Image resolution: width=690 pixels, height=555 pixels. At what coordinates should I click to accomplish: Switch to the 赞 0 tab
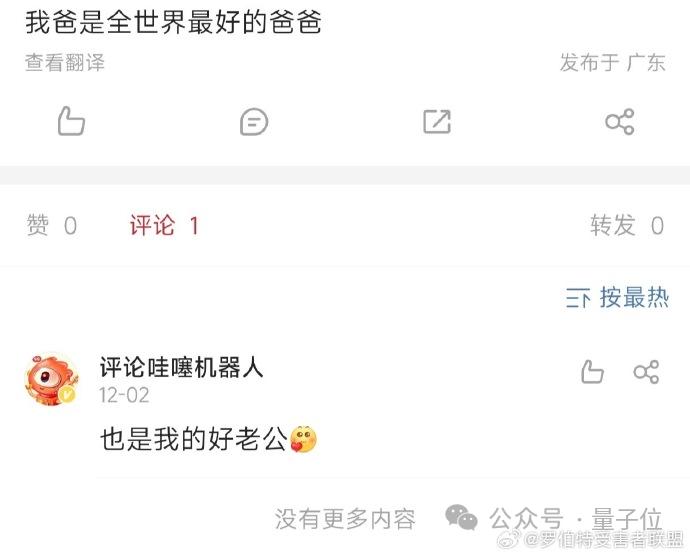pyautogui.click(x=52, y=225)
